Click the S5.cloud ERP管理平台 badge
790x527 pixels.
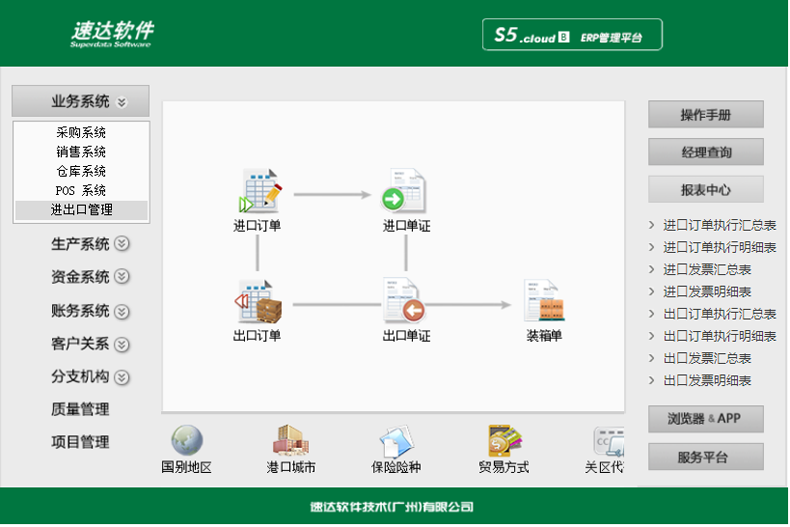click(x=572, y=35)
